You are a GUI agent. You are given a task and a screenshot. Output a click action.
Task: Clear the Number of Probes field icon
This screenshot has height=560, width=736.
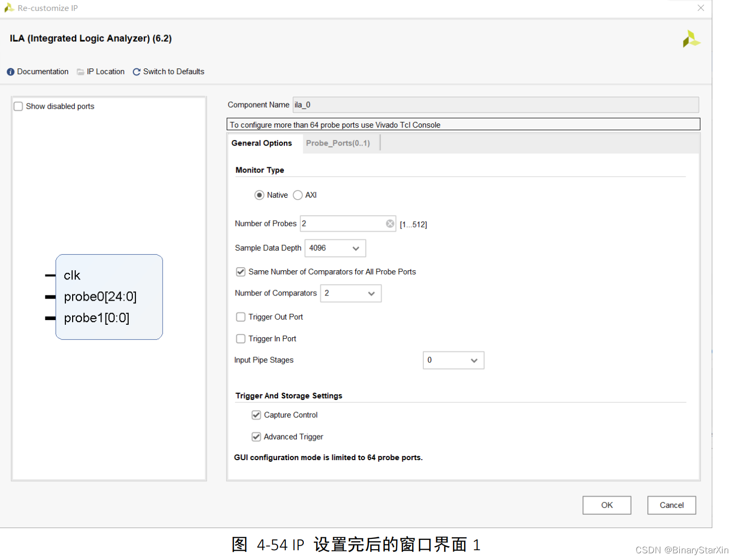pyautogui.click(x=390, y=223)
